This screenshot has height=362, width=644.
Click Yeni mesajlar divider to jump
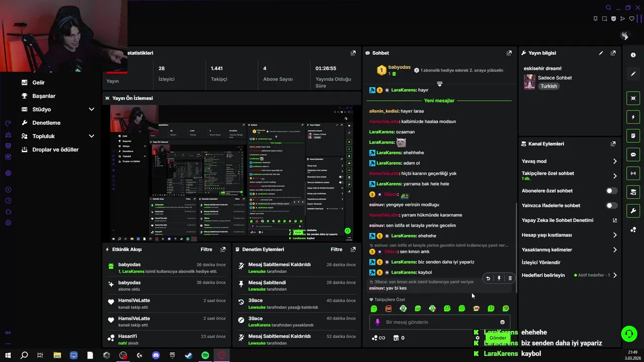[439, 101]
